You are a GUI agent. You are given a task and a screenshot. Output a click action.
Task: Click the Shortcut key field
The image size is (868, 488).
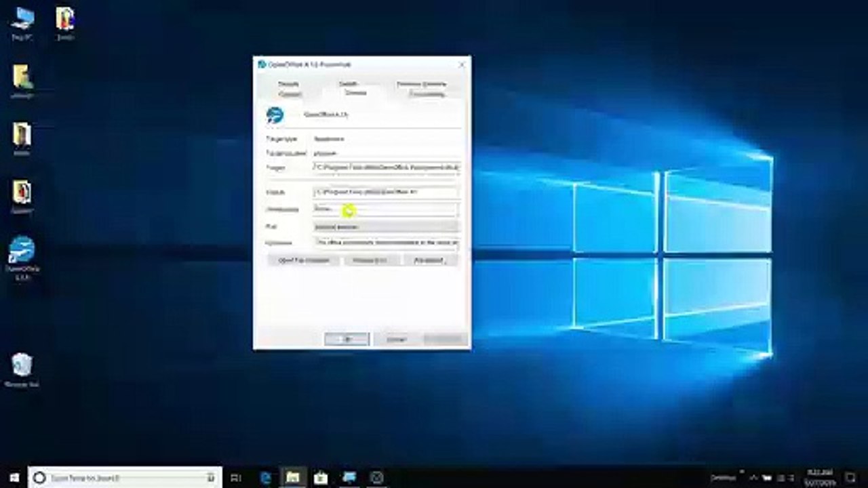(x=386, y=209)
